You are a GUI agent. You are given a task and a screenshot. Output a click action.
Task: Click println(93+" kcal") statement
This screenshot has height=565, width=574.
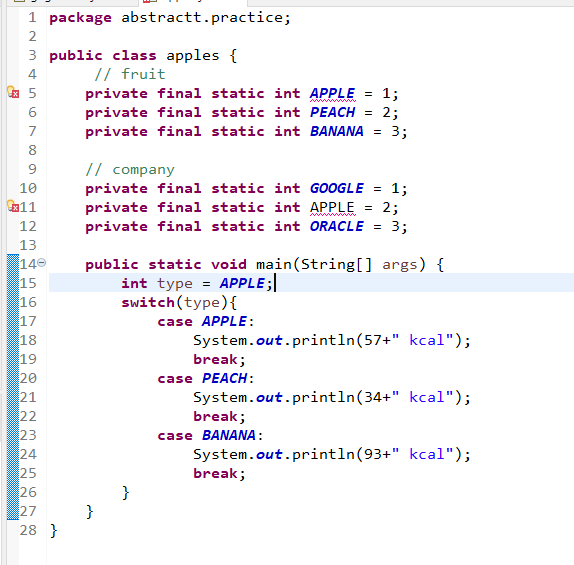tap(332, 454)
